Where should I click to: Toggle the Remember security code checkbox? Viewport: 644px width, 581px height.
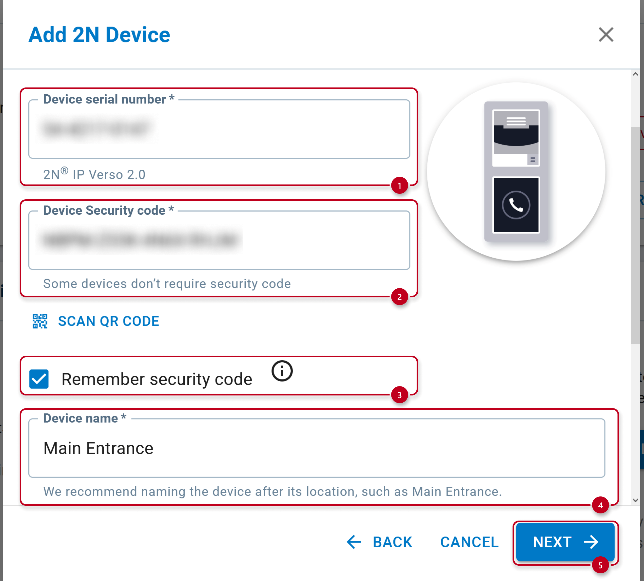pos(39,379)
